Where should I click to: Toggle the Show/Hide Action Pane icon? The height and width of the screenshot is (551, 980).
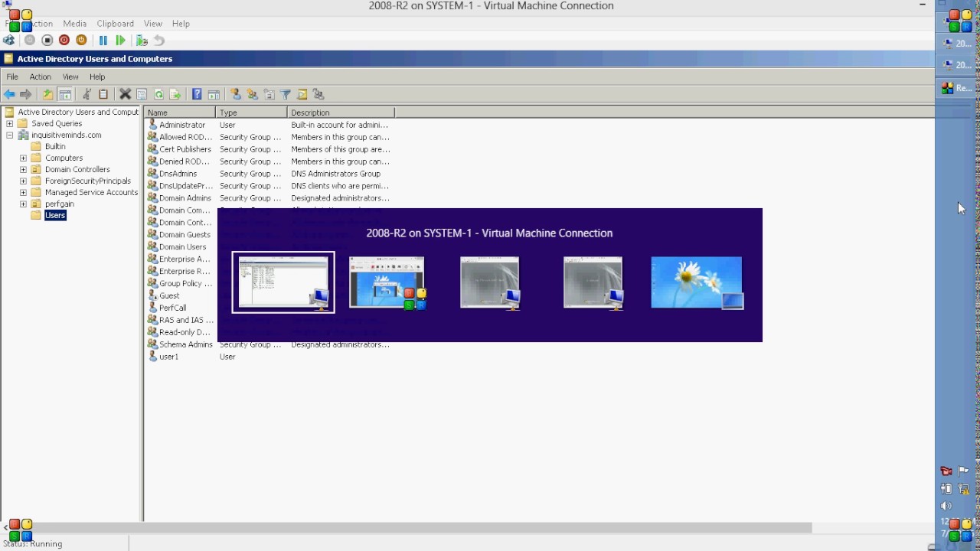click(214, 95)
